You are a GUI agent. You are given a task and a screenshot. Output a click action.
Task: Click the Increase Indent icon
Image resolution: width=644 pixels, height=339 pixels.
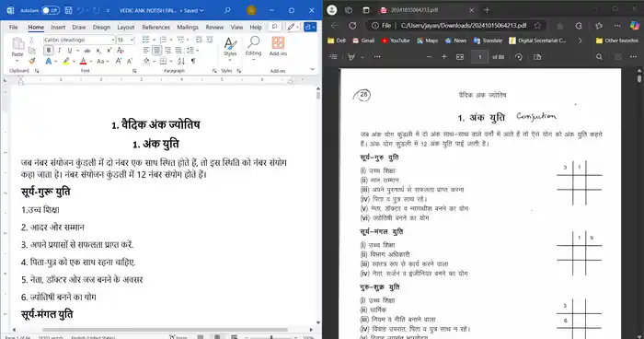pyautogui.click(x=210, y=40)
